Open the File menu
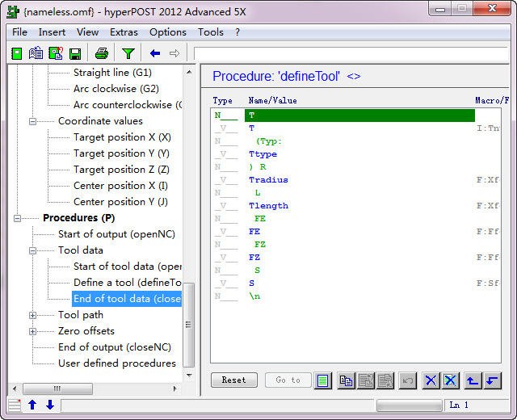Screen dimensions: 517x420 point(19,32)
